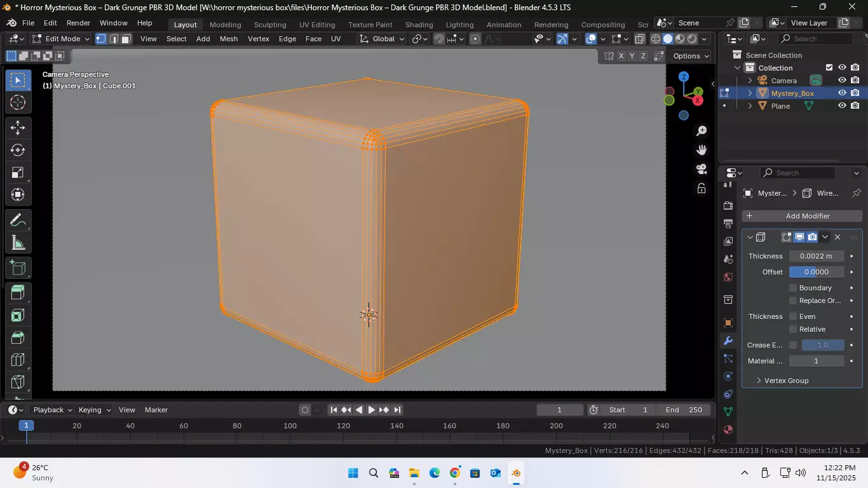The width and height of the screenshot is (868, 488).
Task: Enable Even thickness checkbox
Action: coord(793,316)
